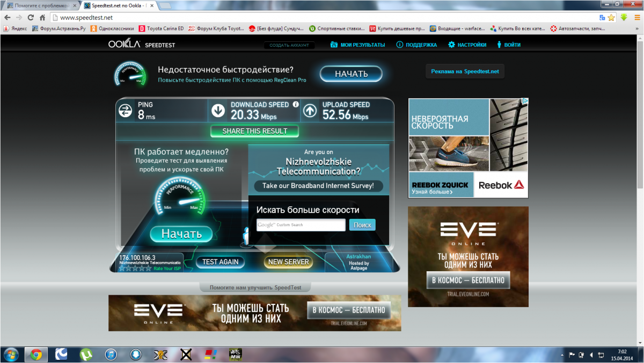The width and height of the screenshot is (644, 363).
Task: Open 'Поддержка' in the header
Action: [416, 45]
